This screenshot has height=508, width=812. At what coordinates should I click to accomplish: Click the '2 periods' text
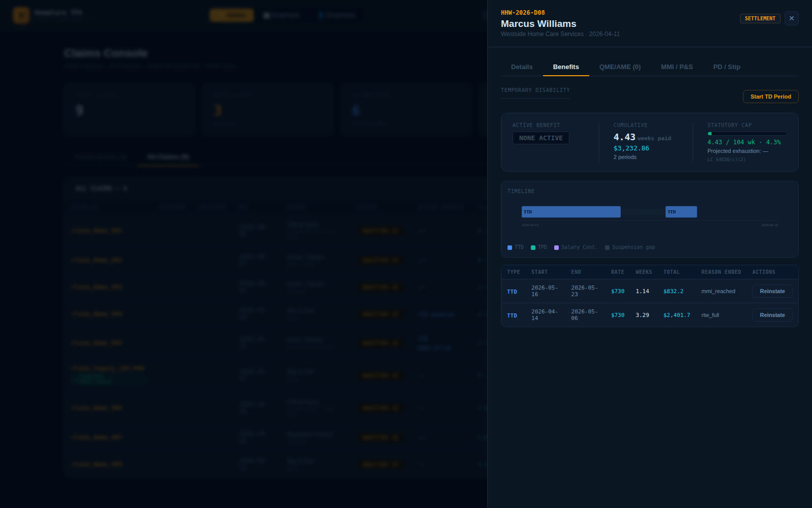pyautogui.click(x=625, y=157)
